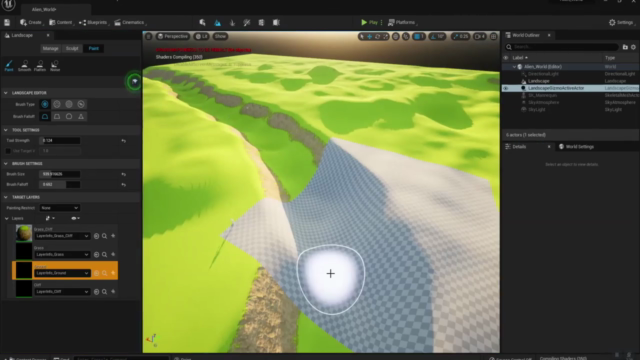Screen dimensions: 640x360
Task: Enable scale mode in viewport toolbar
Action: point(385,37)
